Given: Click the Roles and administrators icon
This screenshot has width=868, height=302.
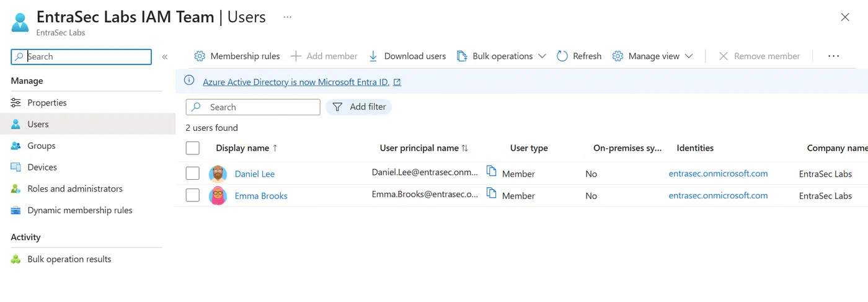Looking at the screenshot, I should pos(16,189).
